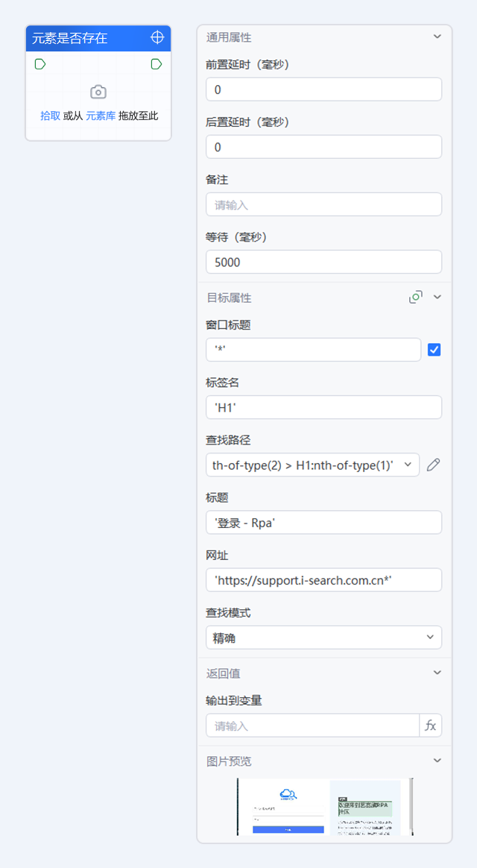Click the 拾取 link in the node
Viewport: 477px width, 868px height.
point(51,116)
